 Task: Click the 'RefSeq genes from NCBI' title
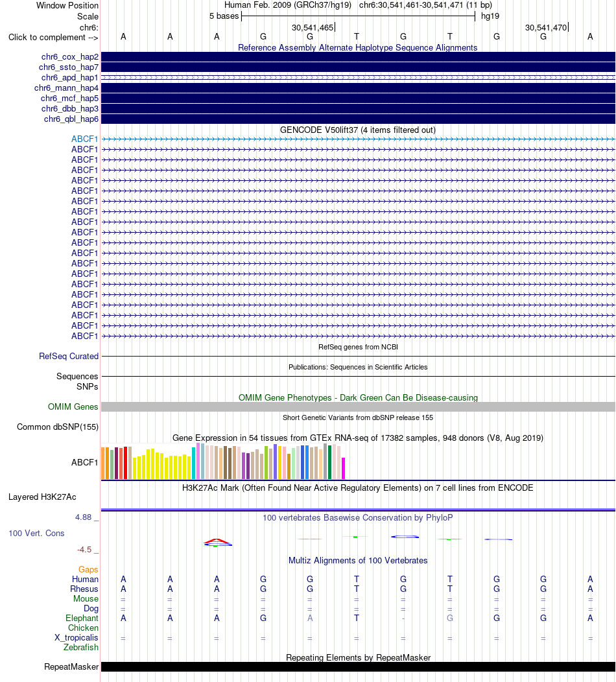point(358,347)
